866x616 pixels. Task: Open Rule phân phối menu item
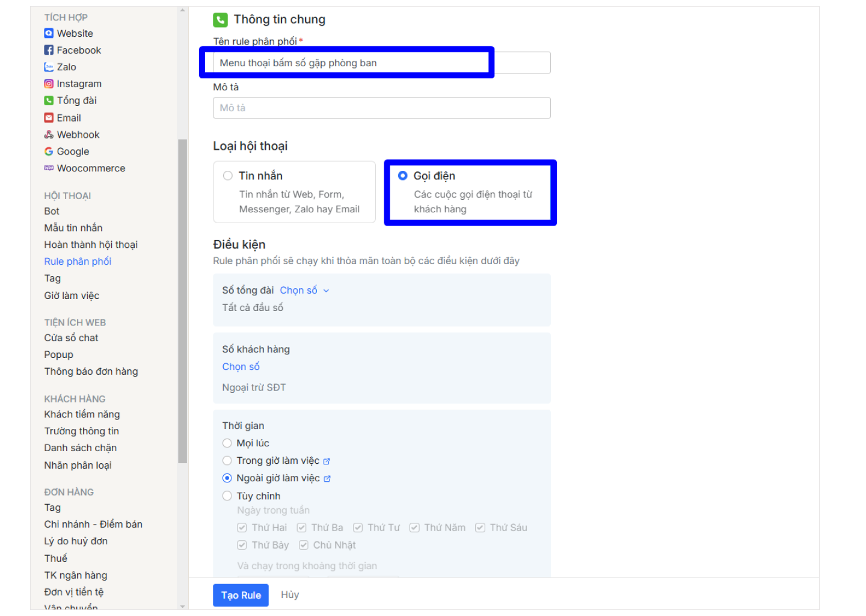(78, 262)
